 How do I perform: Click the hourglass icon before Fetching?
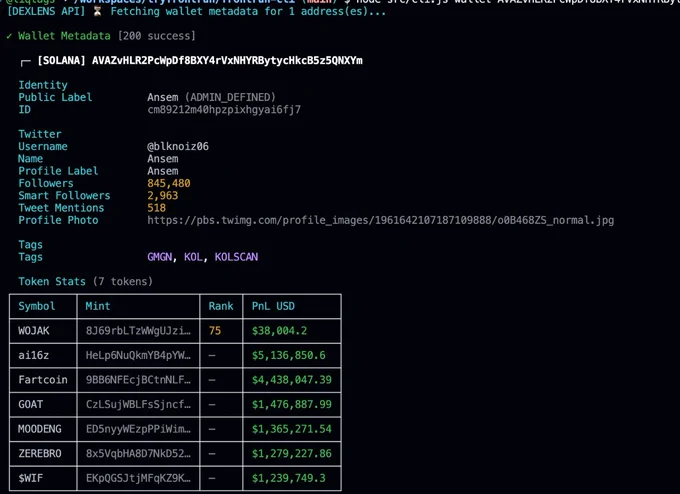[98, 11]
